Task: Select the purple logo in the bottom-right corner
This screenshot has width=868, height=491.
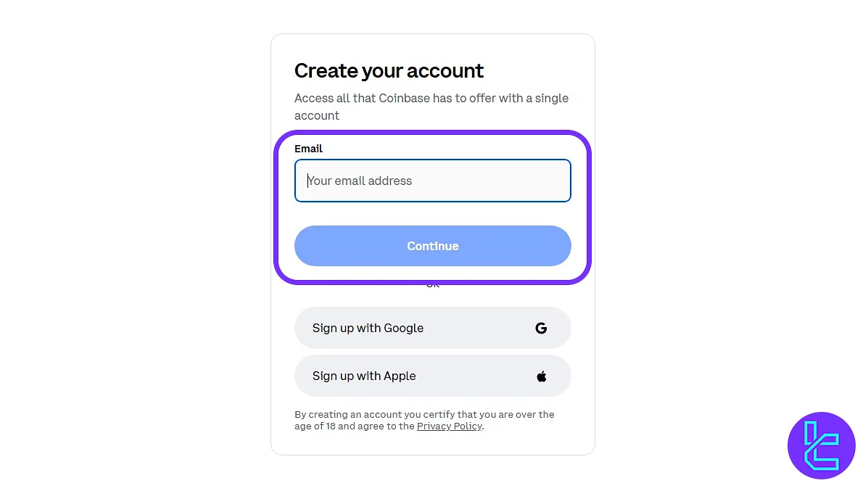Action: click(x=822, y=445)
